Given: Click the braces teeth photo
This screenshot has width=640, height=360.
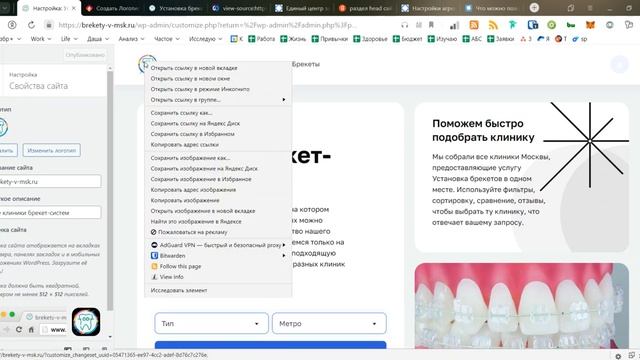Looking at the screenshot, I should click(522, 306).
